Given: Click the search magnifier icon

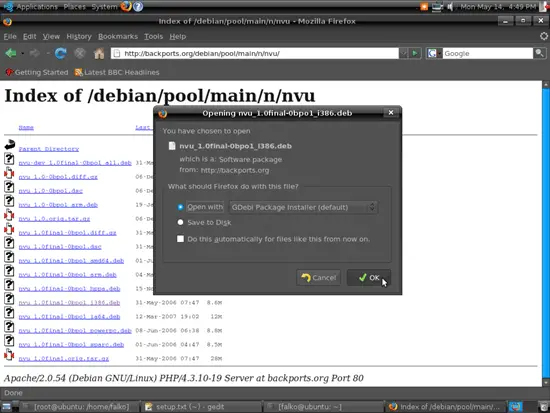Looking at the screenshot, I should (x=539, y=53).
